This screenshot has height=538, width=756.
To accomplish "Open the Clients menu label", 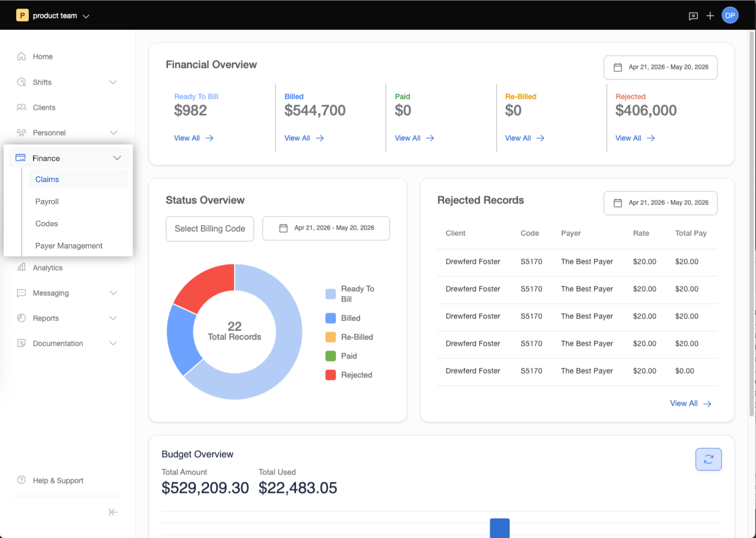I will pyautogui.click(x=44, y=107).
